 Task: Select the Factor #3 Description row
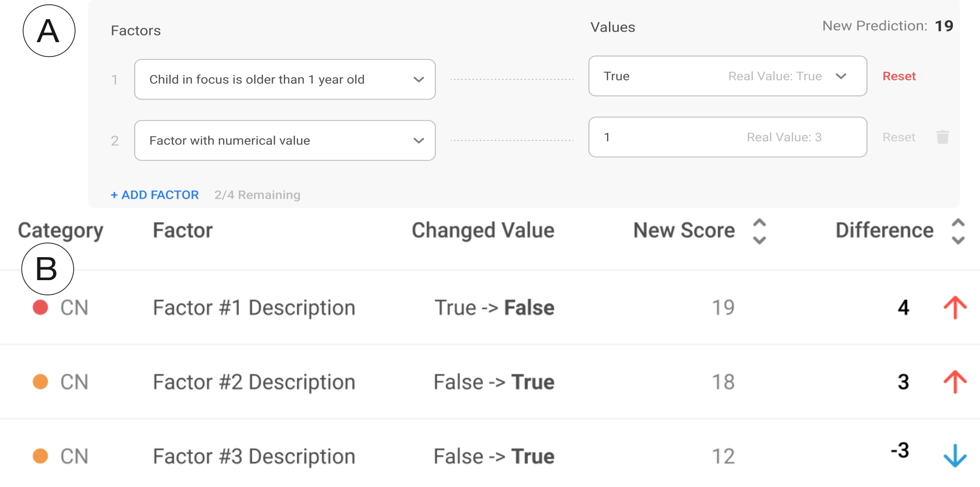click(x=490, y=456)
